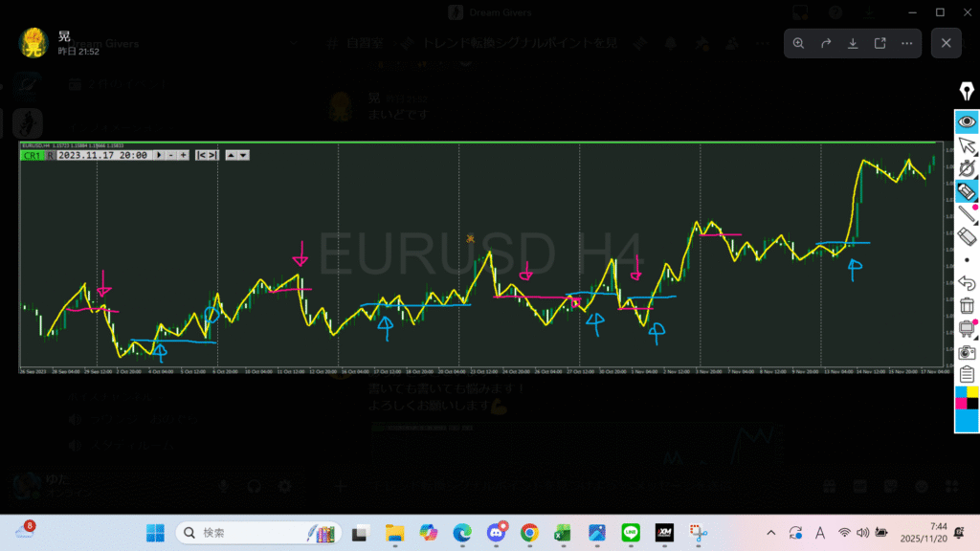Click the trash can to clear drawings
The image size is (980, 551).
[x=967, y=305]
